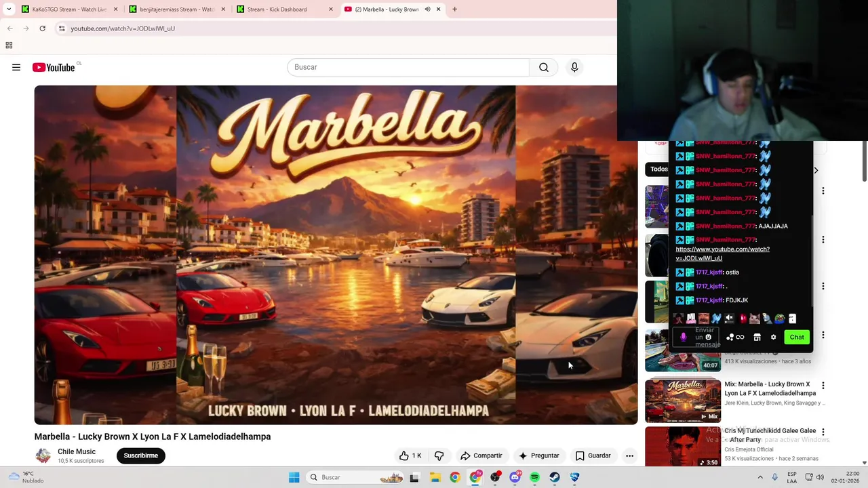Reload the page in Chrome

click(42, 28)
